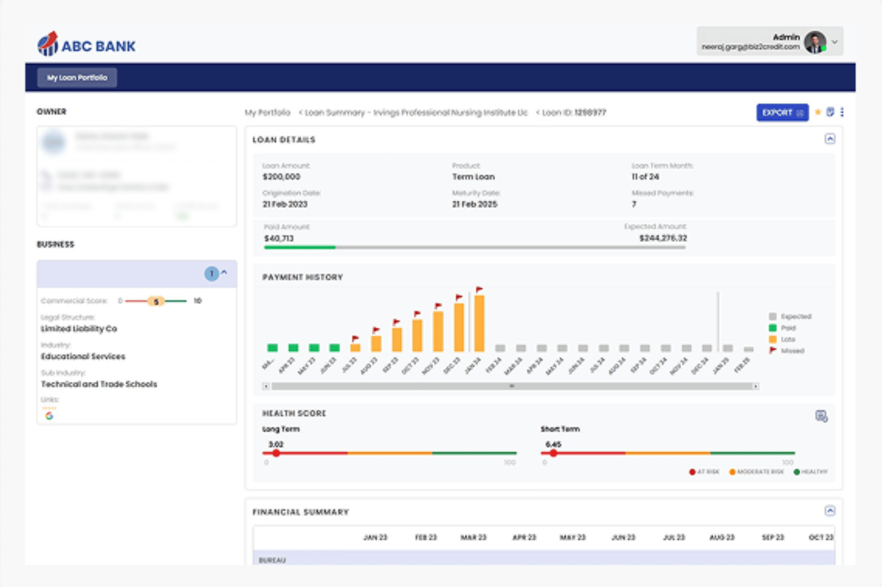Click the paid amount progress bar
This screenshot has width=882, height=588.
pos(475,247)
